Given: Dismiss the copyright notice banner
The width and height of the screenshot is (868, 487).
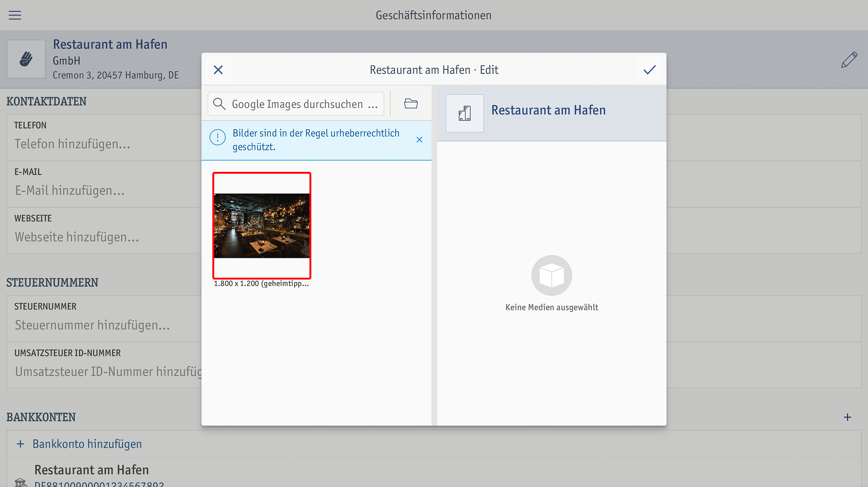Looking at the screenshot, I should coord(419,140).
